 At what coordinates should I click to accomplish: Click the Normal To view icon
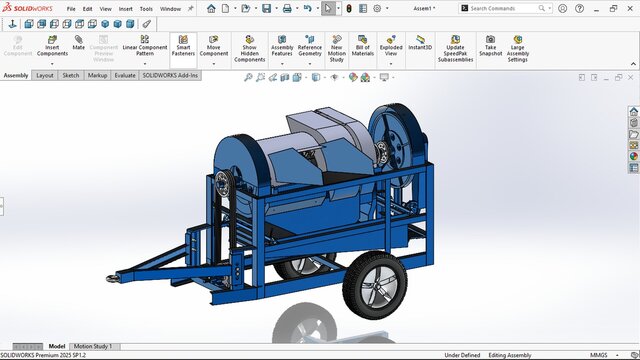point(12,24)
